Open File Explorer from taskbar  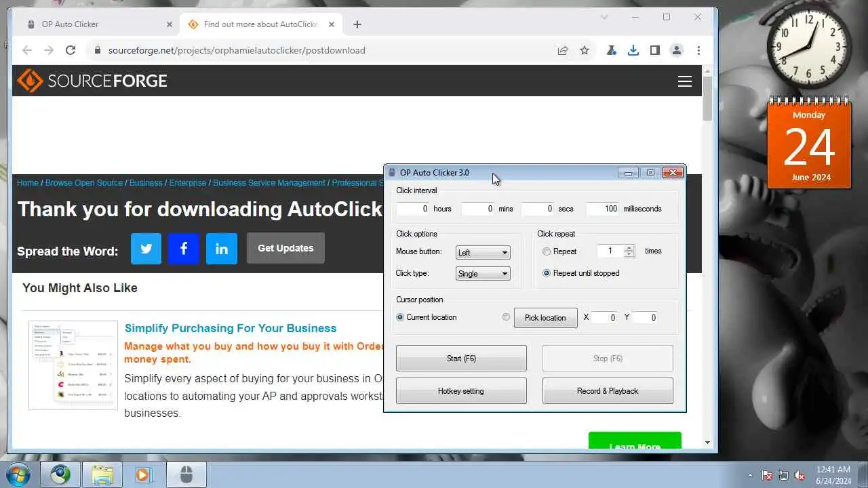pyautogui.click(x=102, y=474)
